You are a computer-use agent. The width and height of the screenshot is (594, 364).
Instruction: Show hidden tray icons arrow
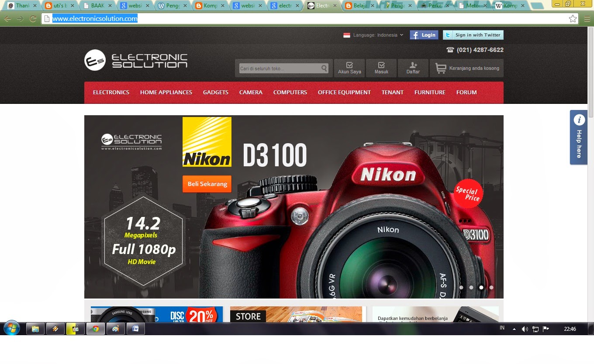pyautogui.click(x=514, y=329)
